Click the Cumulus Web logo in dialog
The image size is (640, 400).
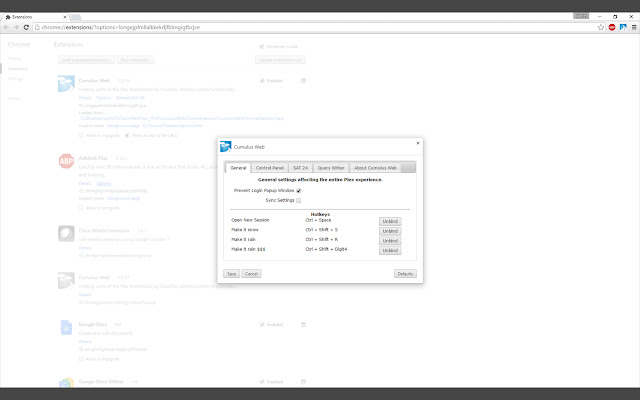(226, 147)
